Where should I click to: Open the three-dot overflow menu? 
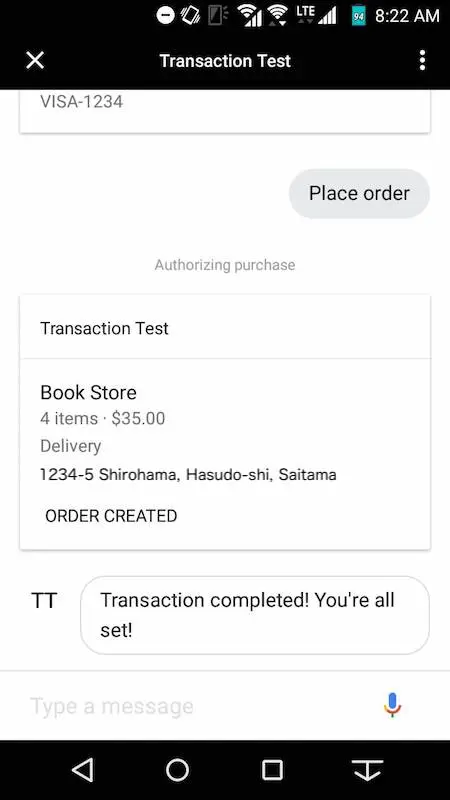pyautogui.click(x=422, y=61)
